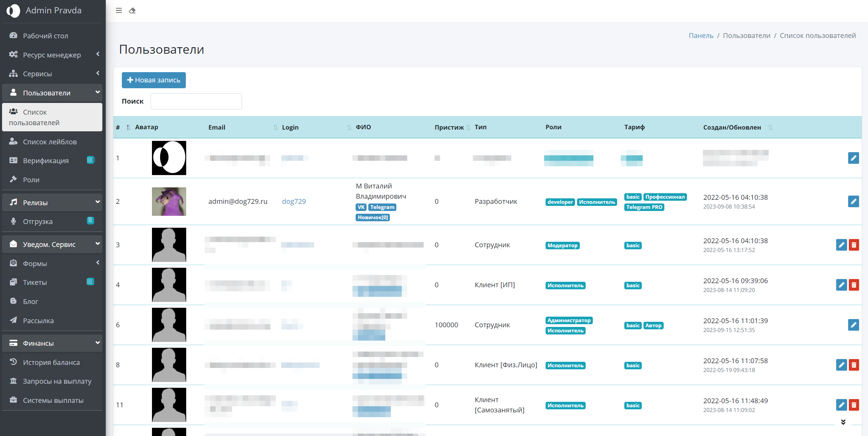Click the Разработчик type cell
The image size is (868, 436).
tap(496, 201)
